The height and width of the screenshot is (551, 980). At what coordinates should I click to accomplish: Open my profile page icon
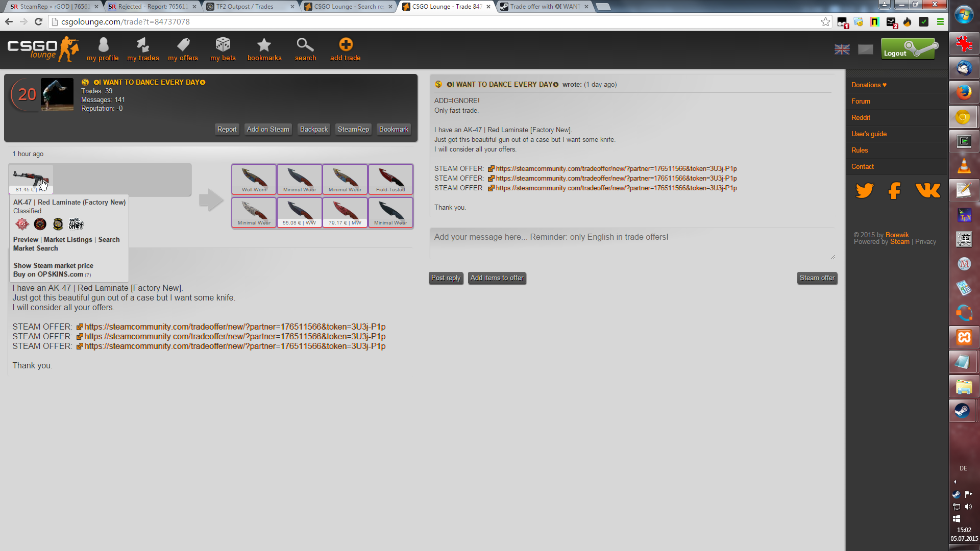[x=103, y=45]
